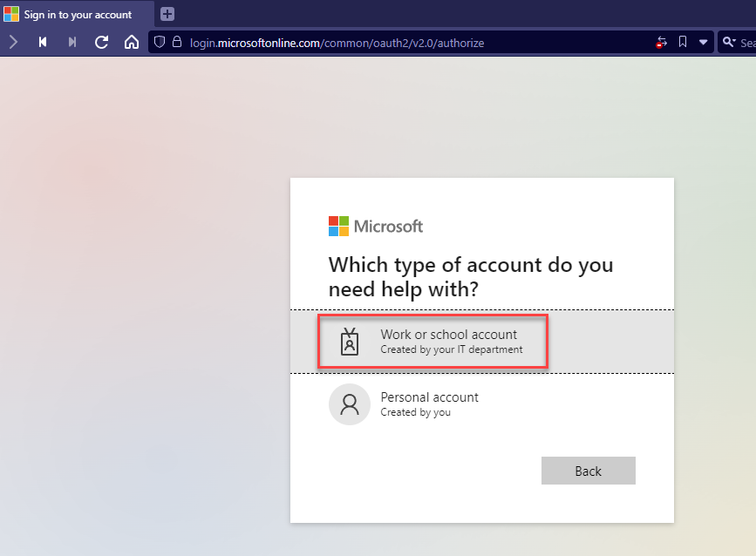Click the 'Which type of account' heading

[x=471, y=276]
